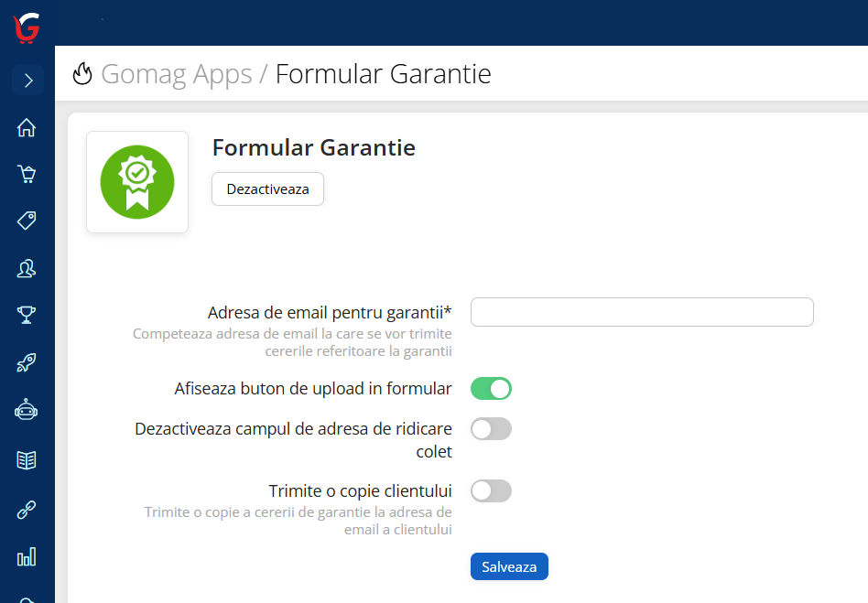Open the price tag products icon

pos(27,221)
